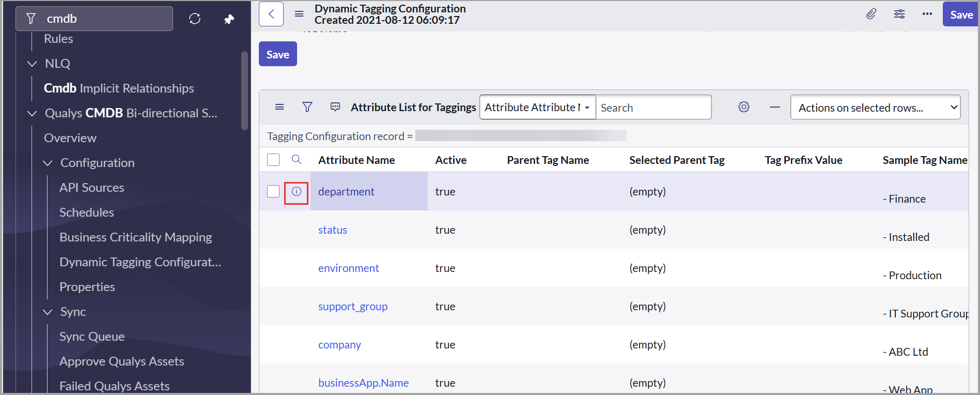Image resolution: width=980 pixels, height=395 pixels.
Task: Open the list personalize gear icon
Action: (743, 107)
